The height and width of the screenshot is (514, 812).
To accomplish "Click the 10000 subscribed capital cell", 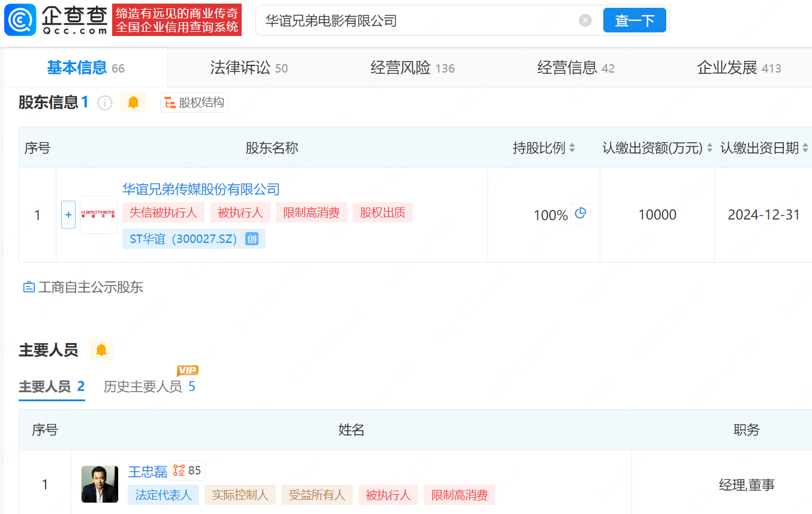I will [657, 215].
